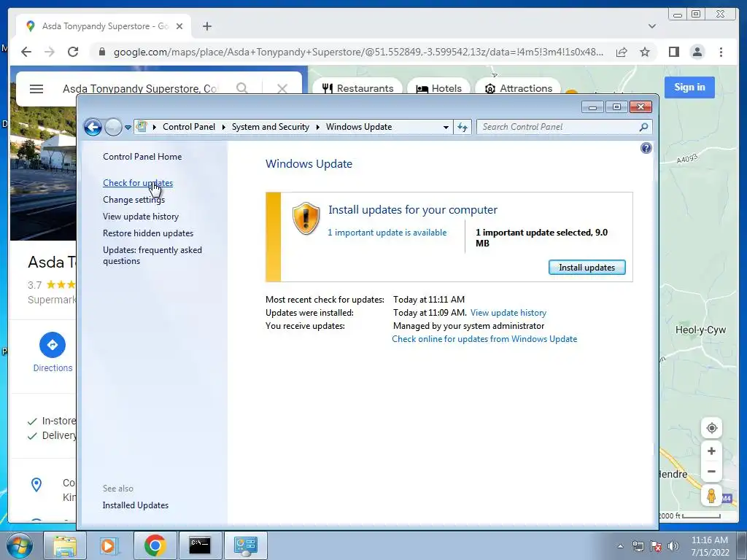Click the Chrome share page icon
Screen dimensions: 747x560
pyautogui.click(x=622, y=52)
